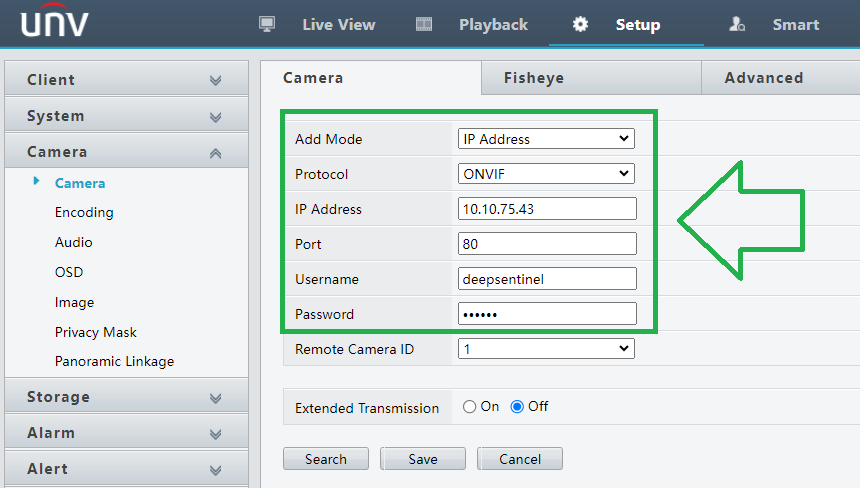The image size is (860, 488).
Task: Select the On radio for Extended Transmission
Action: [469, 407]
